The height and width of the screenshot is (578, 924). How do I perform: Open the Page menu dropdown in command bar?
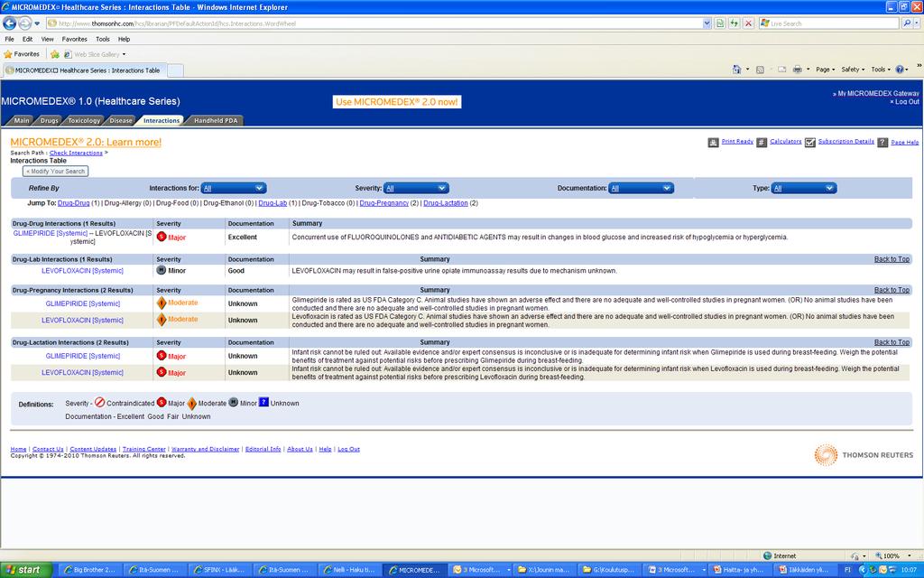(x=826, y=69)
